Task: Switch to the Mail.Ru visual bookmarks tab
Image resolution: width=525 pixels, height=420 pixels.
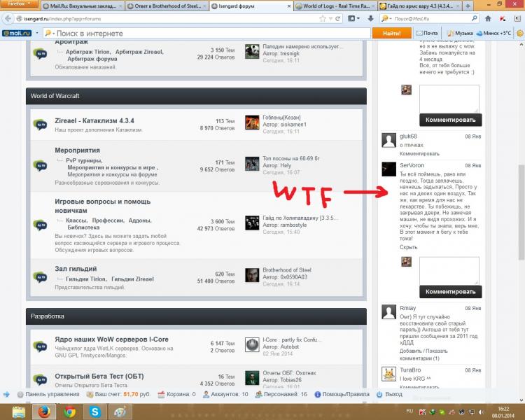Action: click(x=83, y=6)
